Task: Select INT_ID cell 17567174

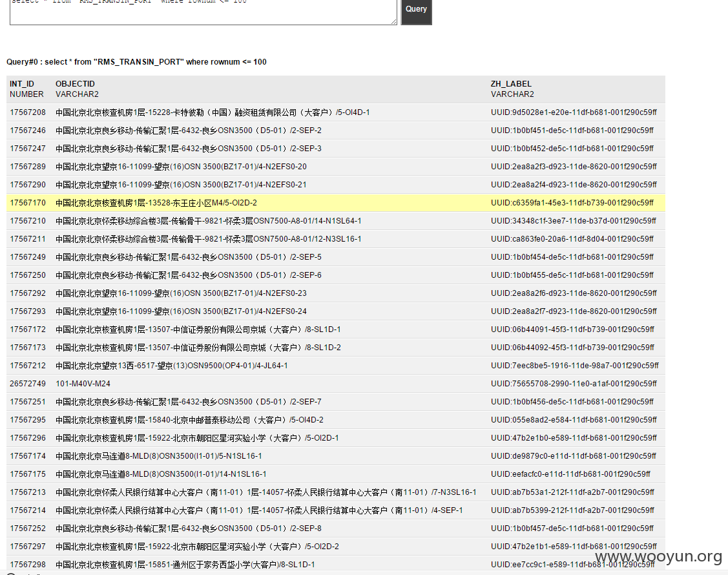Action: pos(28,457)
